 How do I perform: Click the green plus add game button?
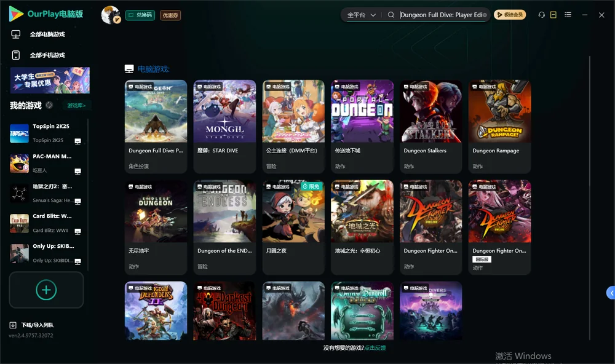click(46, 290)
